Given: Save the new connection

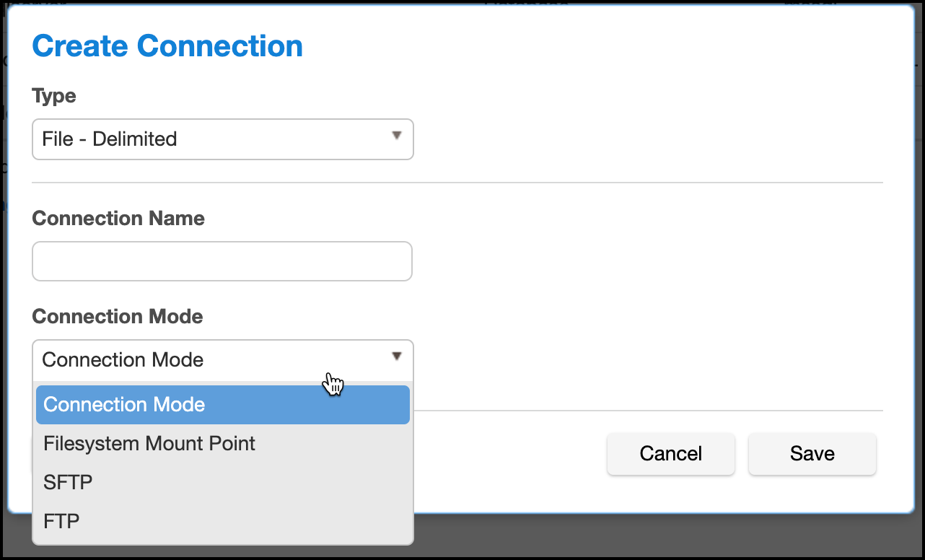Looking at the screenshot, I should click(812, 454).
